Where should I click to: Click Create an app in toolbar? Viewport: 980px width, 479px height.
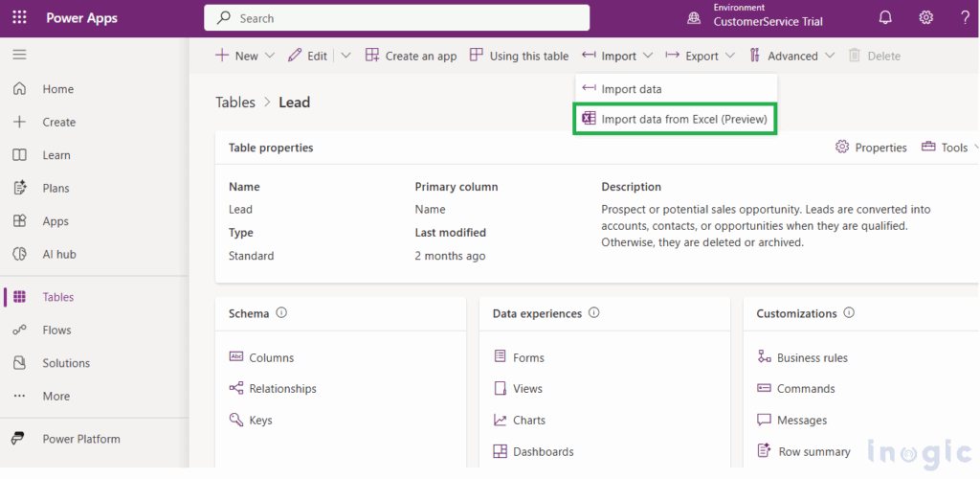(411, 57)
